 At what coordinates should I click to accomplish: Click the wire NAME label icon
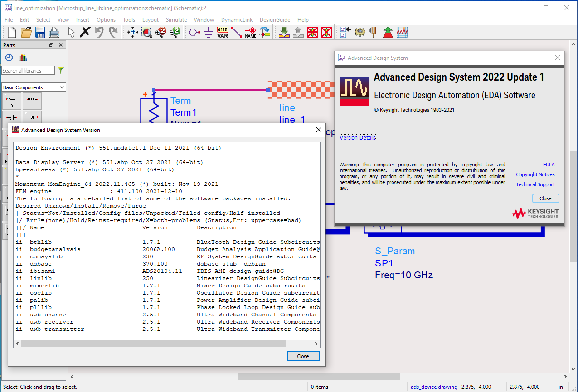click(250, 32)
